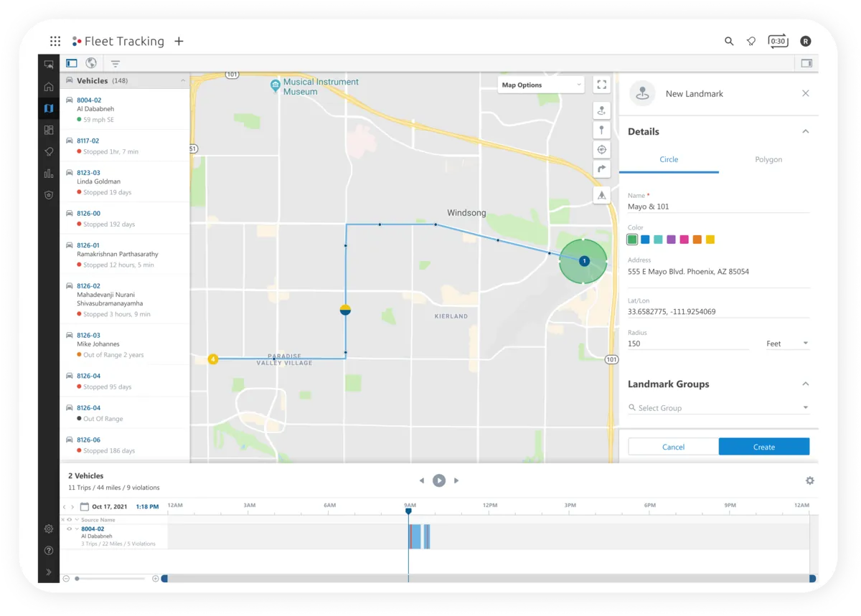Open the shield star icon in sidebar
The width and height of the screenshot is (861, 616).
[x=49, y=195]
